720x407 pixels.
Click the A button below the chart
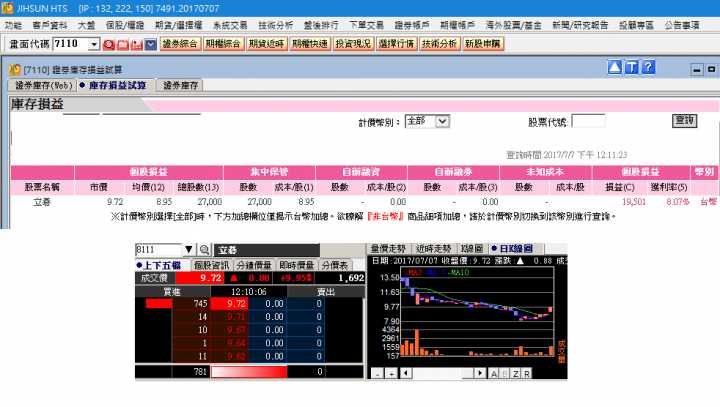click(494, 373)
